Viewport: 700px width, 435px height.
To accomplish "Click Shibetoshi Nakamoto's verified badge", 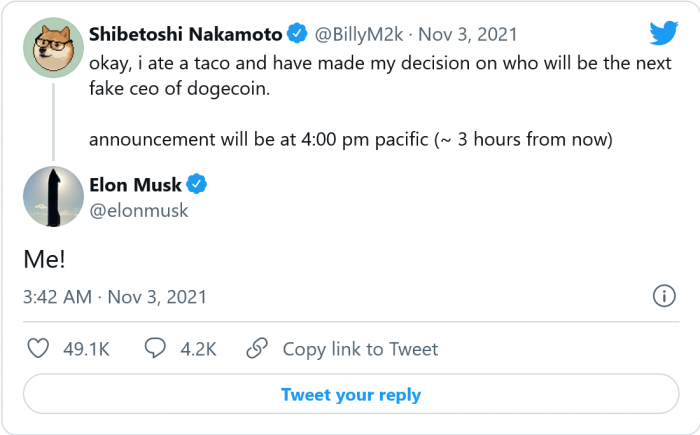I will (297, 34).
